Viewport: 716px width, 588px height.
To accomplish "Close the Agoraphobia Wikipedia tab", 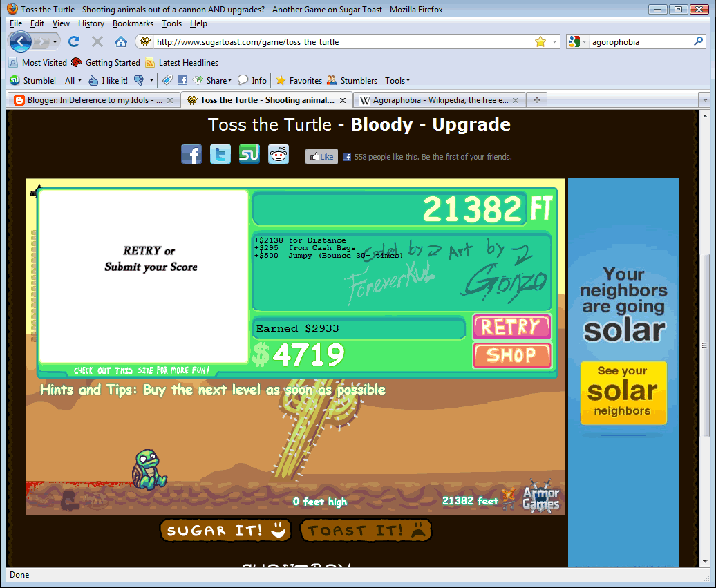I will click(x=516, y=100).
